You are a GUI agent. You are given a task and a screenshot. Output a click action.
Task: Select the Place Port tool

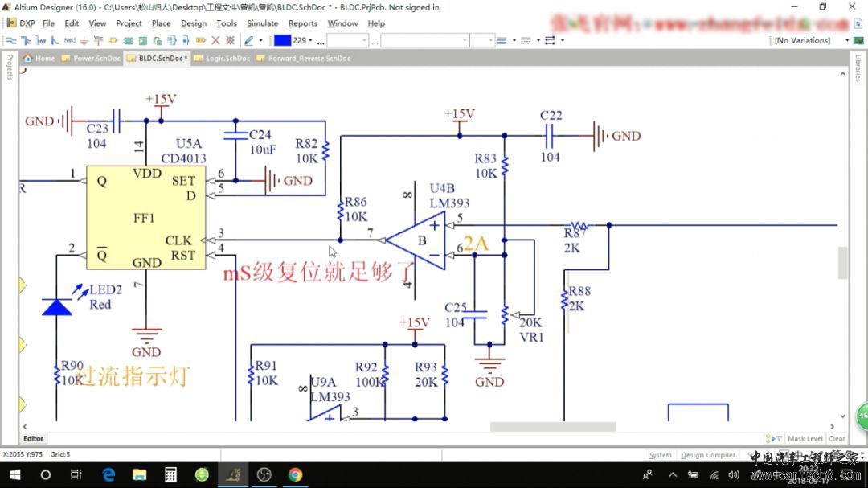coord(200,40)
